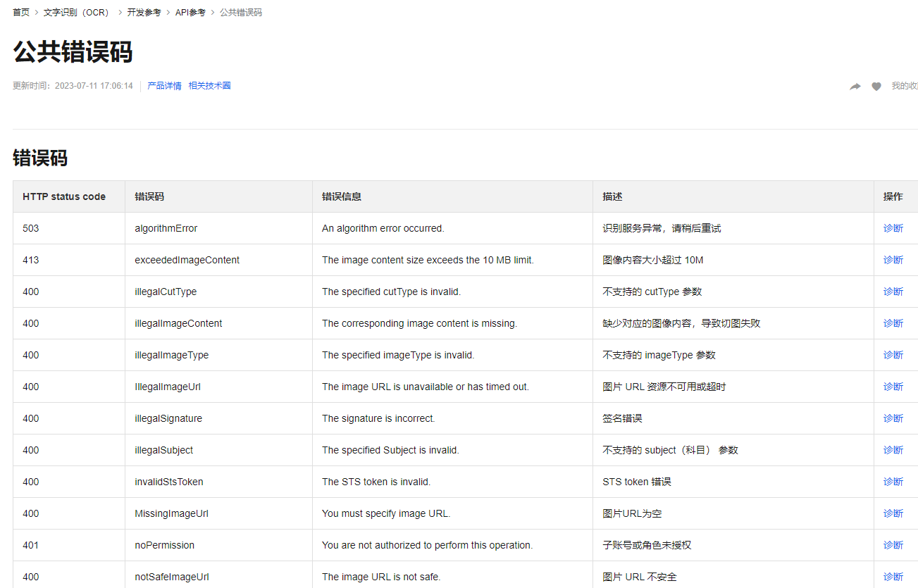Click the 公共错误码 page title
Image resolution: width=918 pixels, height=588 pixels.
click(73, 52)
